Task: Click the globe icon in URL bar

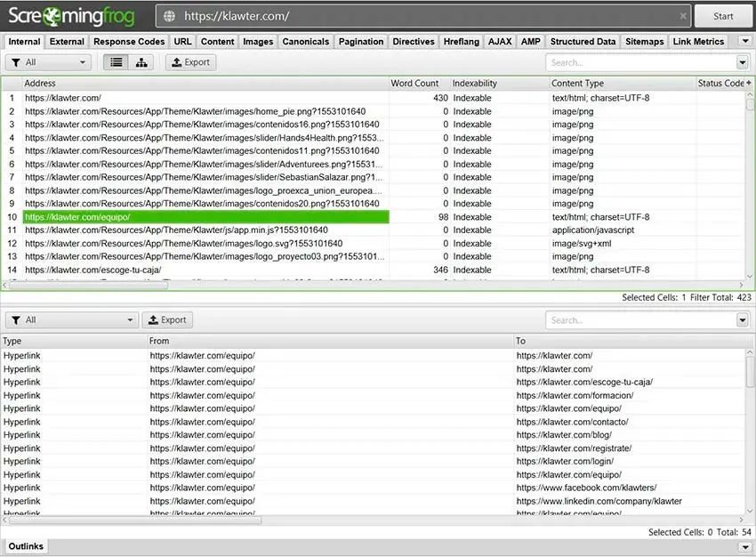Action: [170, 16]
